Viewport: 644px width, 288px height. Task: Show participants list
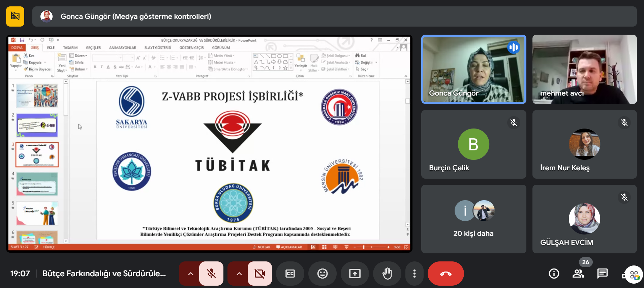(x=578, y=274)
